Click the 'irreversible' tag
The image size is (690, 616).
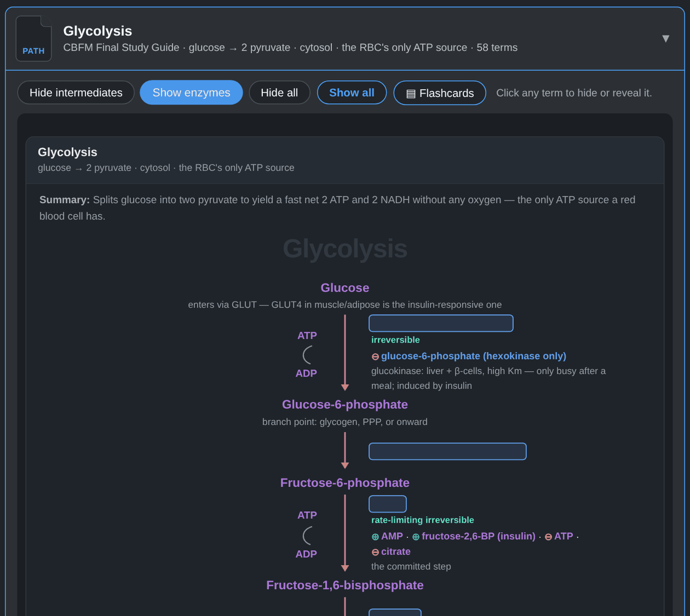(x=395, y=340)
